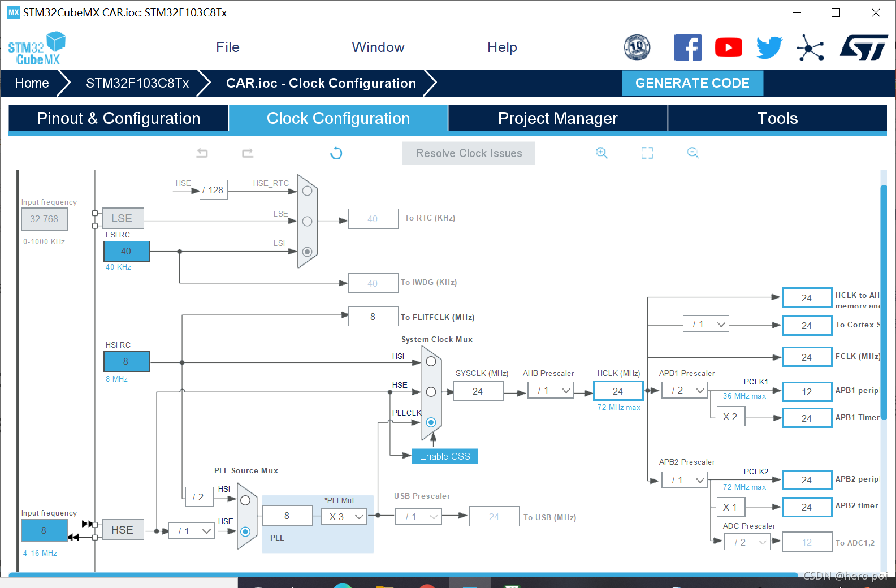Image resolution: width=896 pixels, height=588 pixels.
Task: Click the ST logo
Action: coord(864,47)
